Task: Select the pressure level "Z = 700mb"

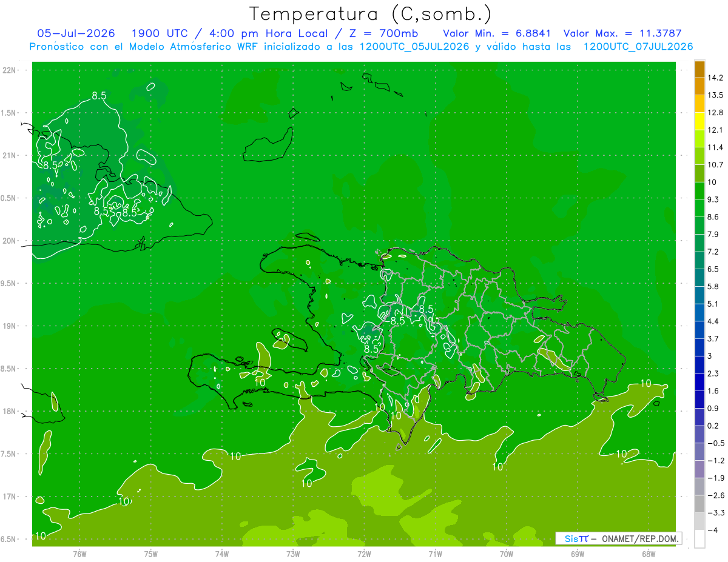Action: point(383,33)
